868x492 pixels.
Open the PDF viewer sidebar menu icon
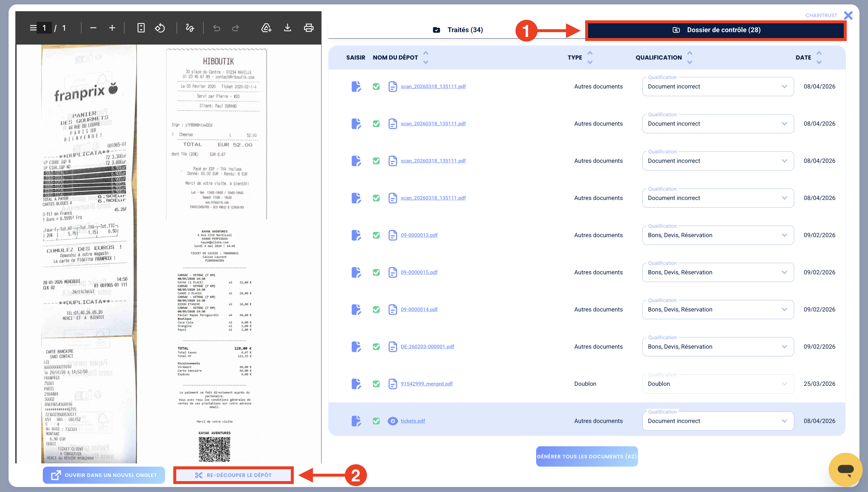click(33, 28)
